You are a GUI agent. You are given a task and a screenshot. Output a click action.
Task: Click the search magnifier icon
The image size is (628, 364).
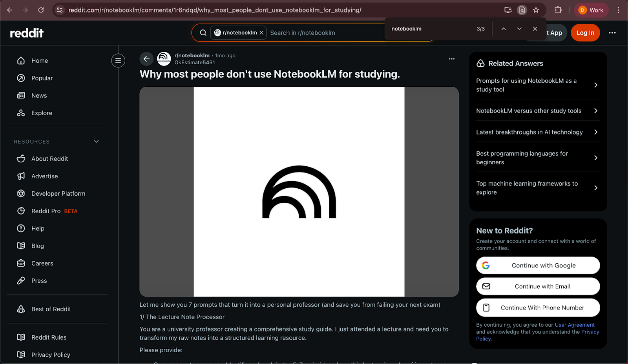203,33
